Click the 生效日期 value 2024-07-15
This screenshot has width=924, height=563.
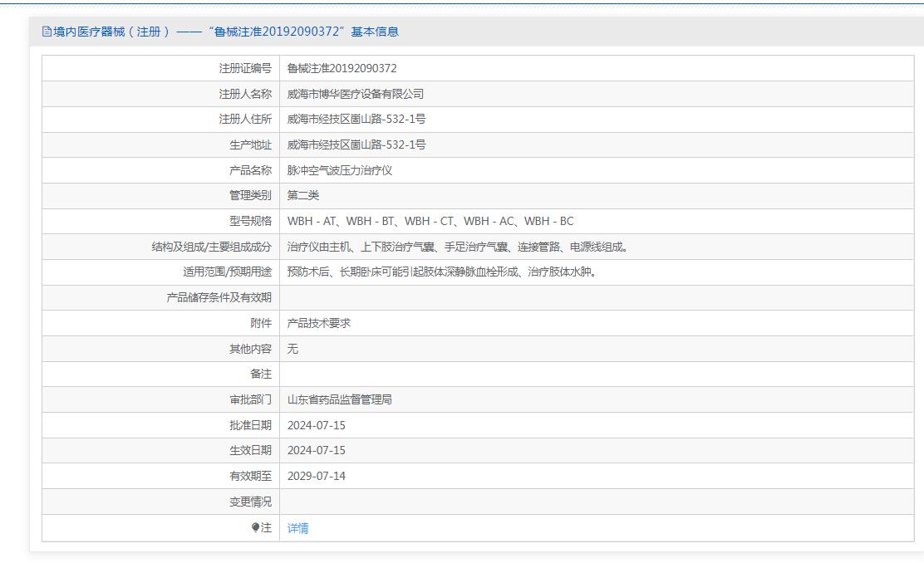pos(317,451)
